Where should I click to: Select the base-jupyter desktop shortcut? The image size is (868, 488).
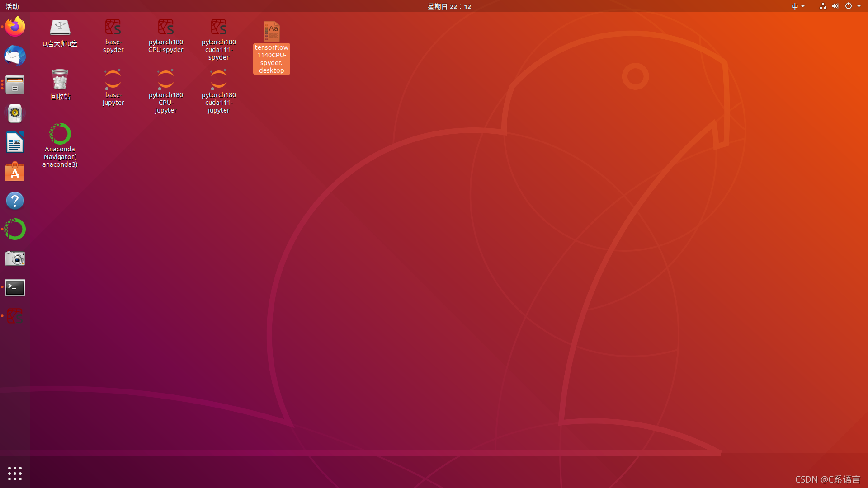tap(113, 88)
